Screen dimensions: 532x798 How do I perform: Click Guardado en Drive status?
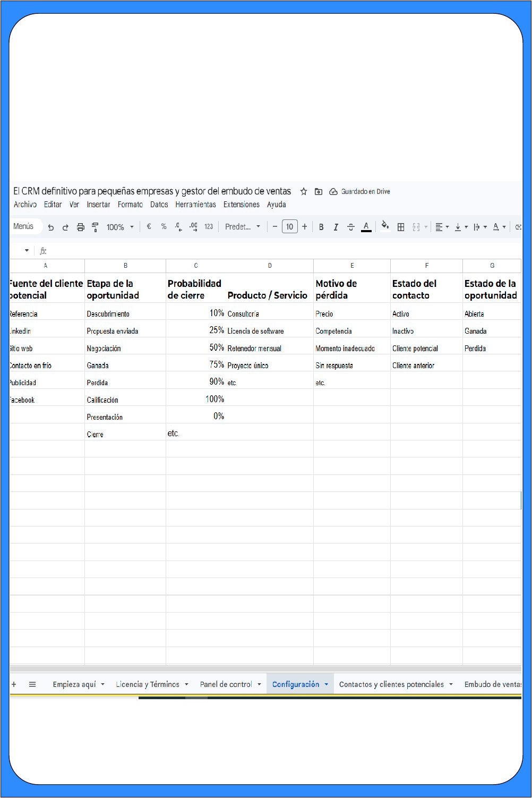pyautogui.click(x=360, y=191)
